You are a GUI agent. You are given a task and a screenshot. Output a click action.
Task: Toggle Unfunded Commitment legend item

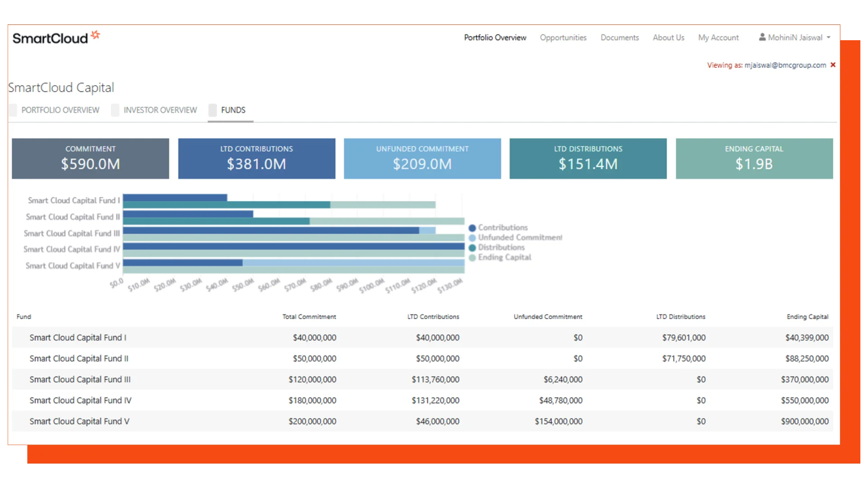(x=520, y=238)
